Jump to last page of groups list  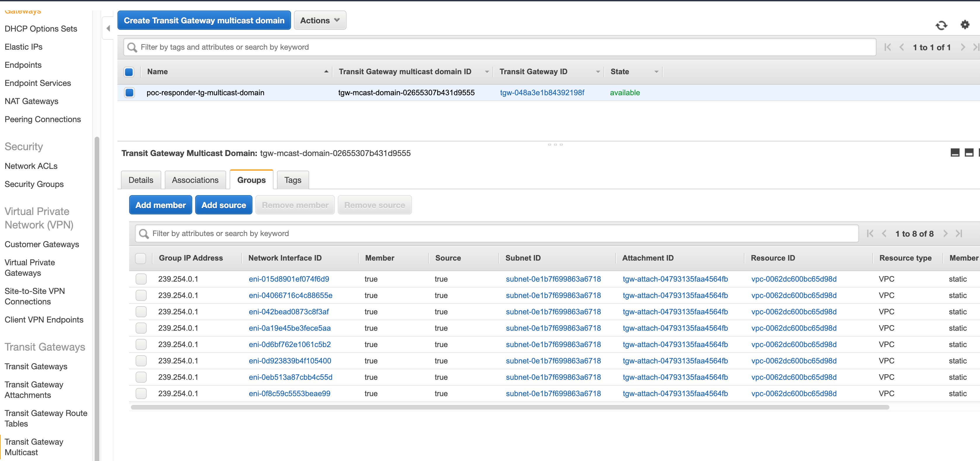click(x=959, y=233)
